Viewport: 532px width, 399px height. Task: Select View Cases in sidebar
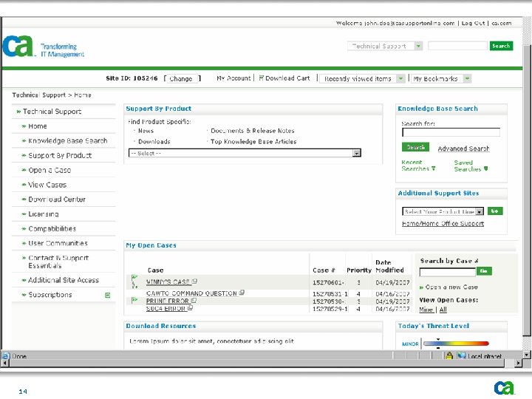pyautogui.click(x=47, y=185)
